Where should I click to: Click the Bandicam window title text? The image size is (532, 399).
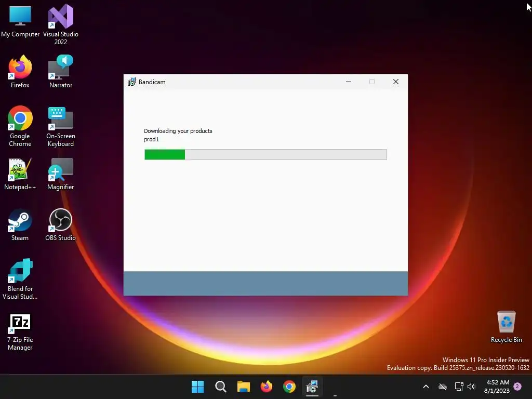point(152,82)
